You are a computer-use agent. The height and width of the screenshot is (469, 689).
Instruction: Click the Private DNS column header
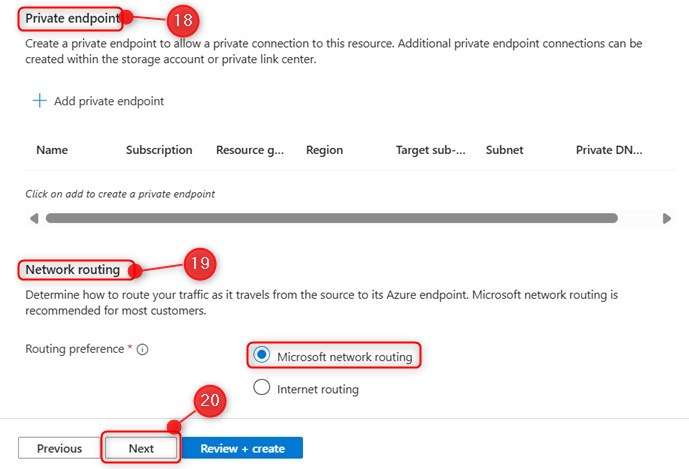(x=609, y=150)
